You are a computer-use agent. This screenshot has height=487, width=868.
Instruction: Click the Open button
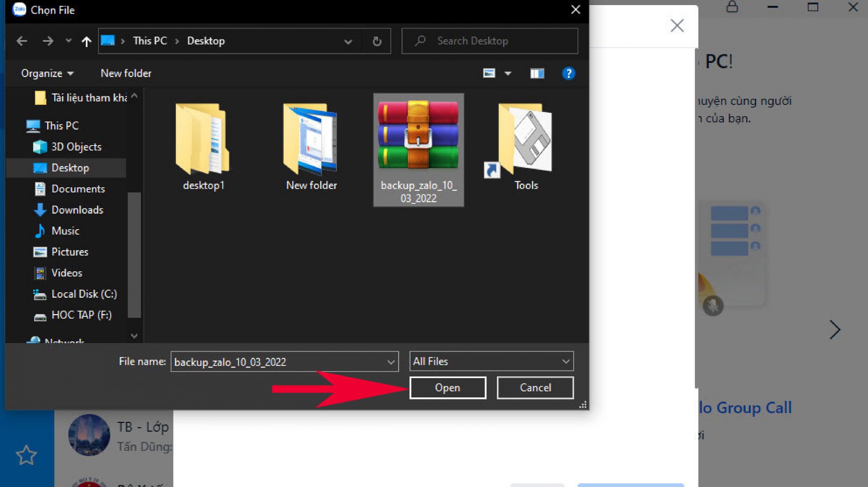448,388
